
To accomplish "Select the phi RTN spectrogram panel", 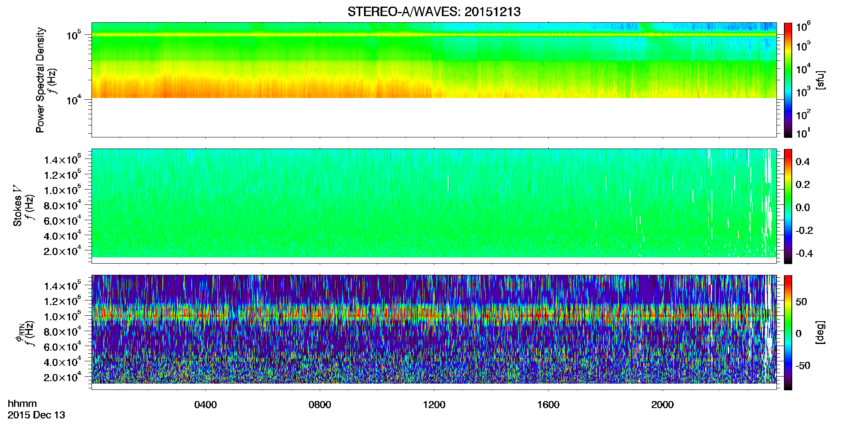I will pyautogui.click(x=434, y=332).
